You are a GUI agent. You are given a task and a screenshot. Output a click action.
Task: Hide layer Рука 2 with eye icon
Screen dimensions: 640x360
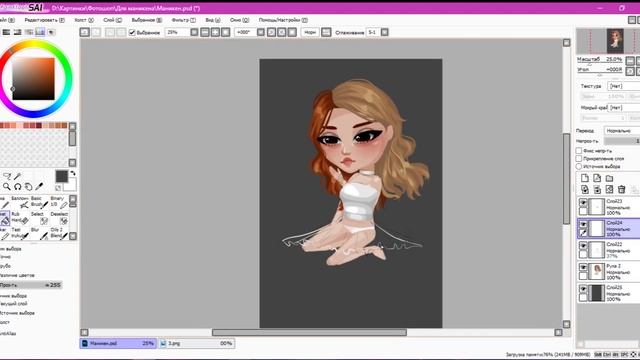point(583,267)
